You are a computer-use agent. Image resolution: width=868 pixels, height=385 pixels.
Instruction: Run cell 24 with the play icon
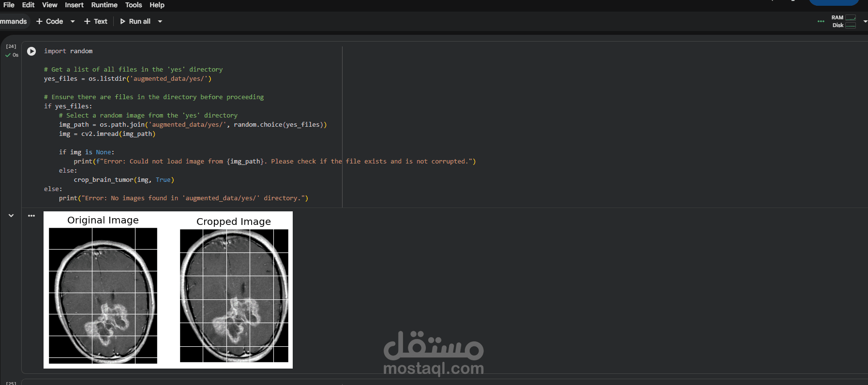(31, 51)
